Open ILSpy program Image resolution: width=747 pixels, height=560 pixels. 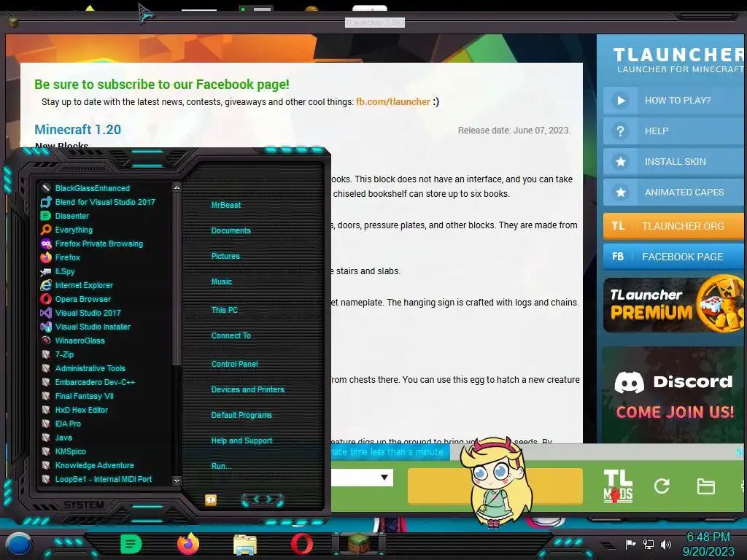[x=58, y=271]
